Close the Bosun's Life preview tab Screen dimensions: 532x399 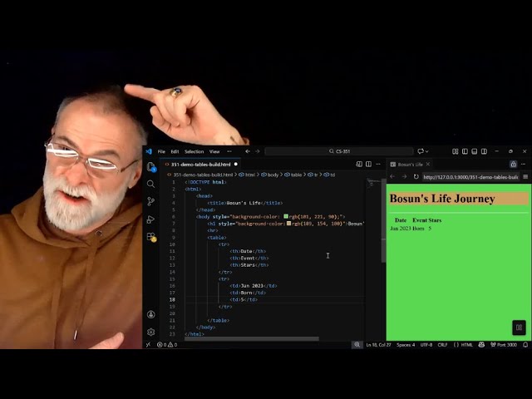pyautogui.click(x=428, y=165)
